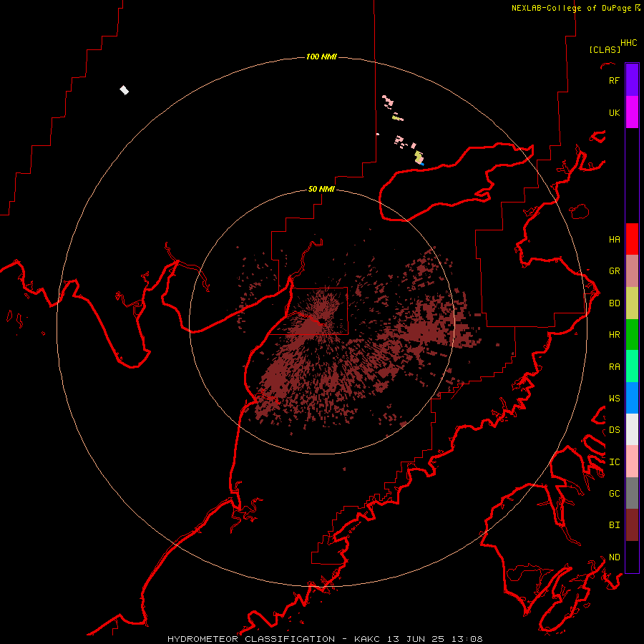Click the 'ND' legend label
Screen dimensions: 644x644
pos(615,557)
